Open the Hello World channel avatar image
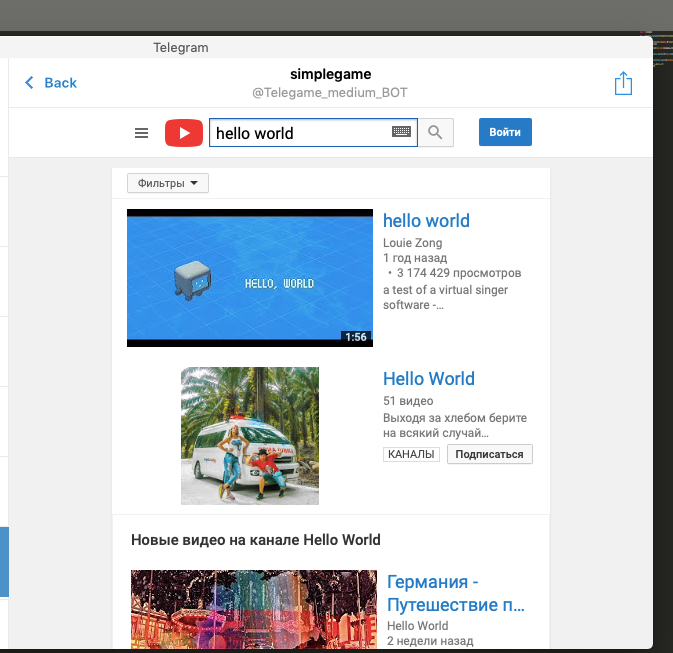673x653 pixels. click(x=250, y=436)
